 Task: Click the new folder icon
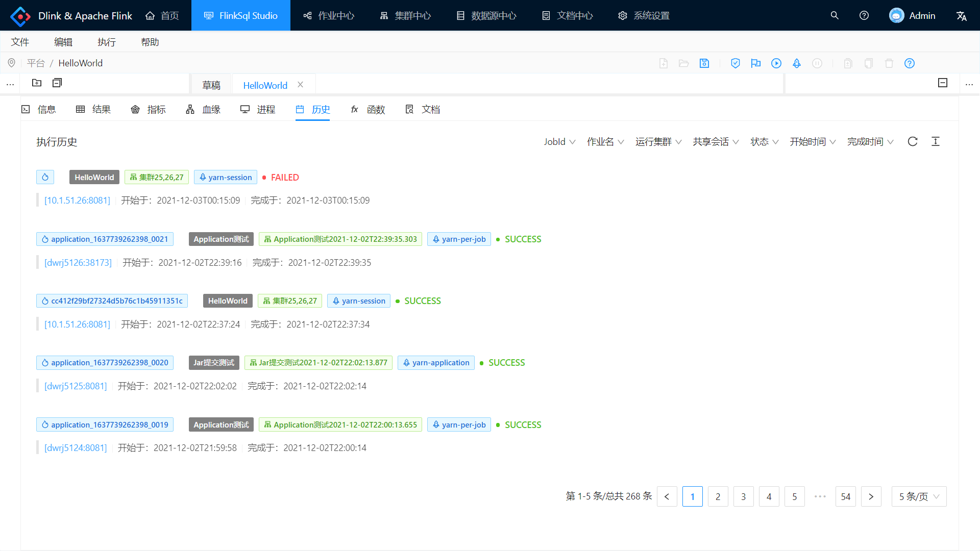click(x=37, y=83)
